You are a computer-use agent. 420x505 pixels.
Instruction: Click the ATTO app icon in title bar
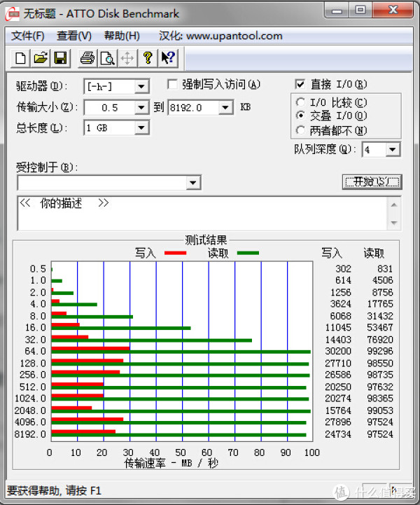point(13,14)
